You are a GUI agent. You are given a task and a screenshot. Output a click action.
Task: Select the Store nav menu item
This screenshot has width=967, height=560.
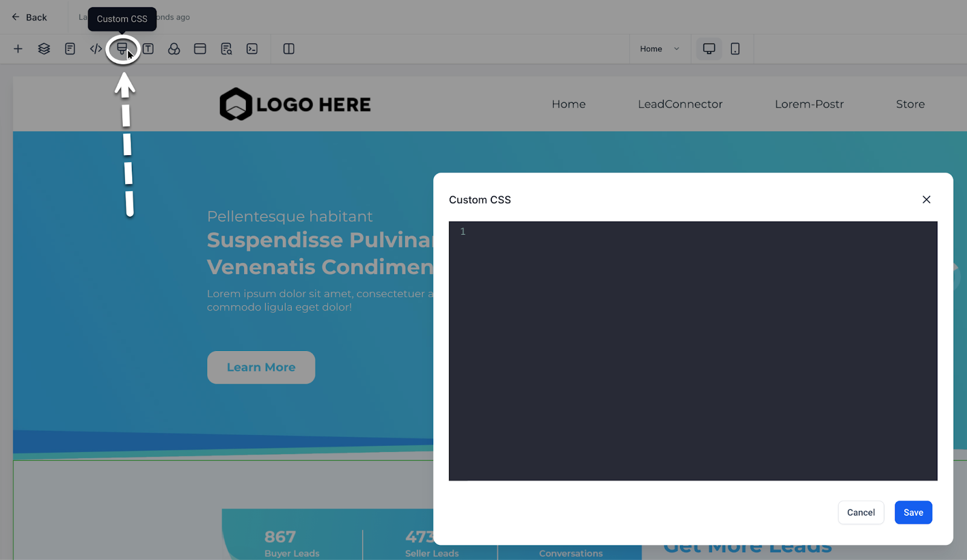[x=910, y=105]
